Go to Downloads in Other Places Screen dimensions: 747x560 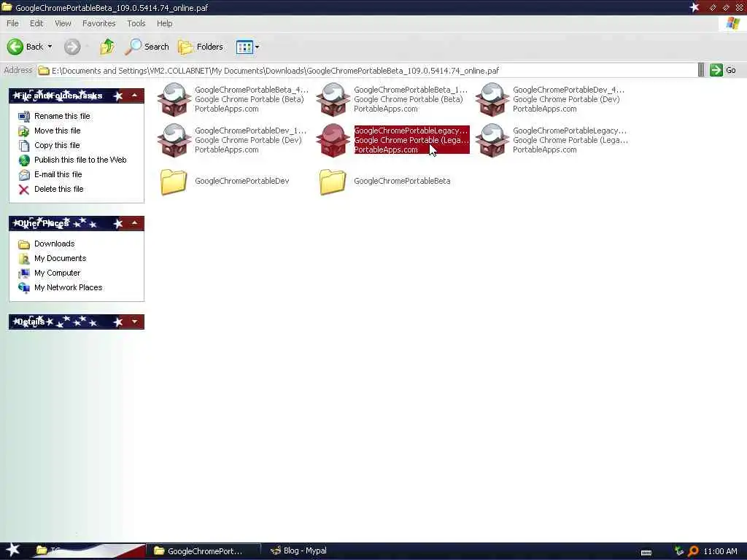pyautogui.click(x=54, y=244)
